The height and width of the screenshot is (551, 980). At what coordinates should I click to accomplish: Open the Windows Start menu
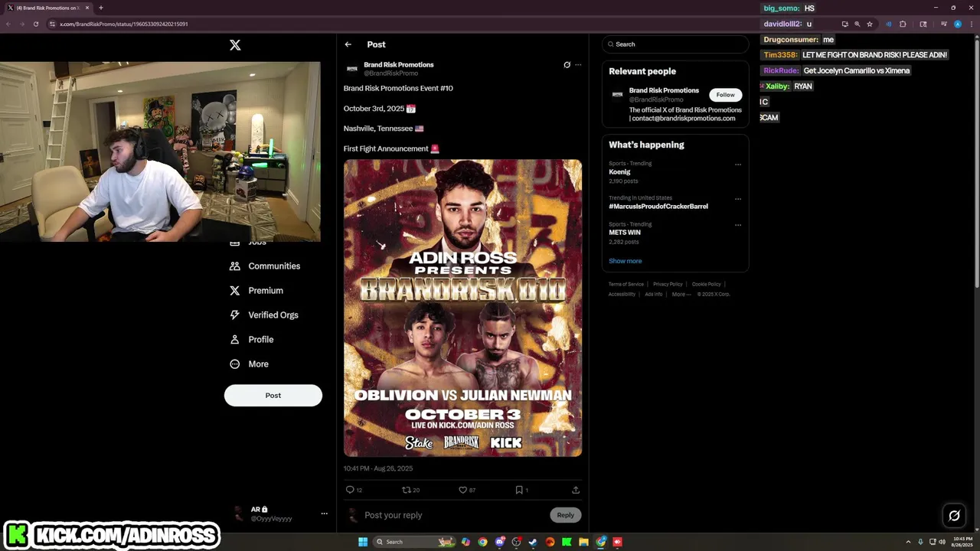point(363,542)
